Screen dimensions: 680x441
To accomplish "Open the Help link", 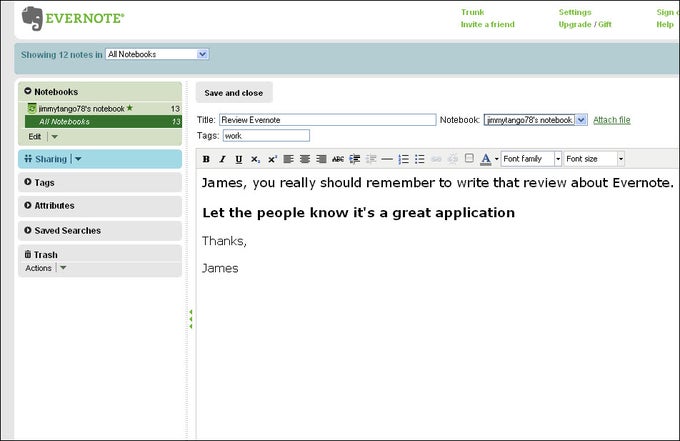I will pos(665,24).
